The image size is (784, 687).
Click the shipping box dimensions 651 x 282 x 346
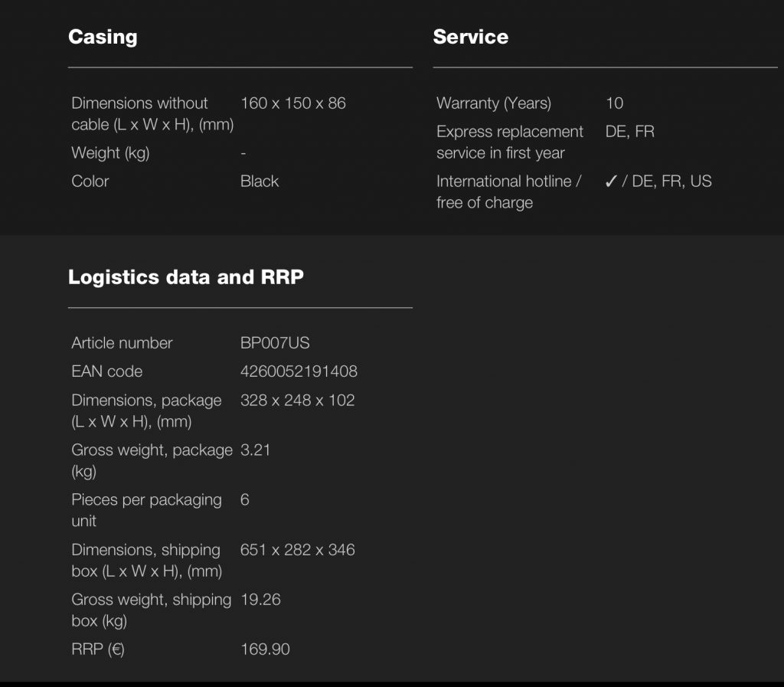point(297,550)
